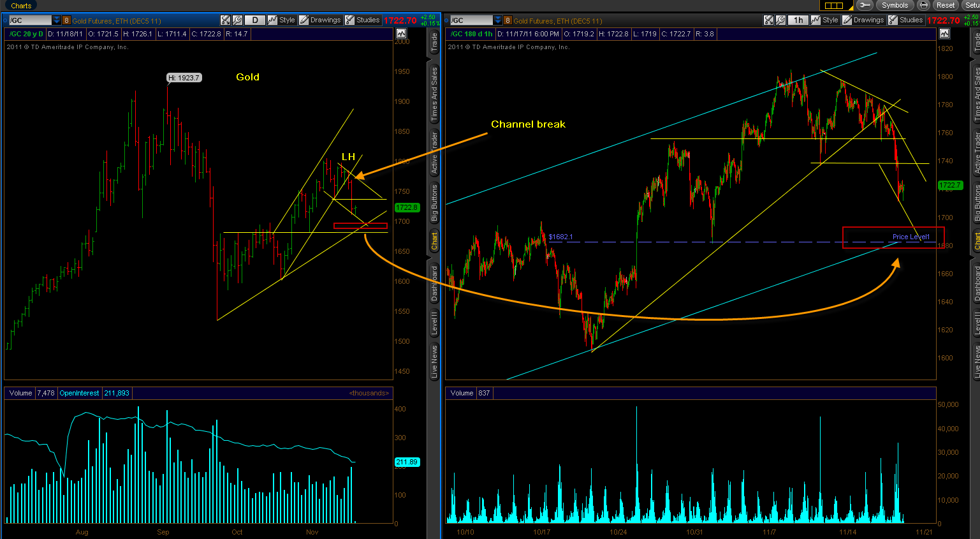Click the left chart /GC symbol input field

30,20
